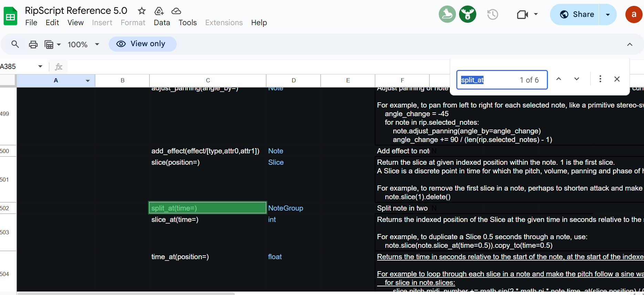Open the Tools menu

[x=187, y=23]
